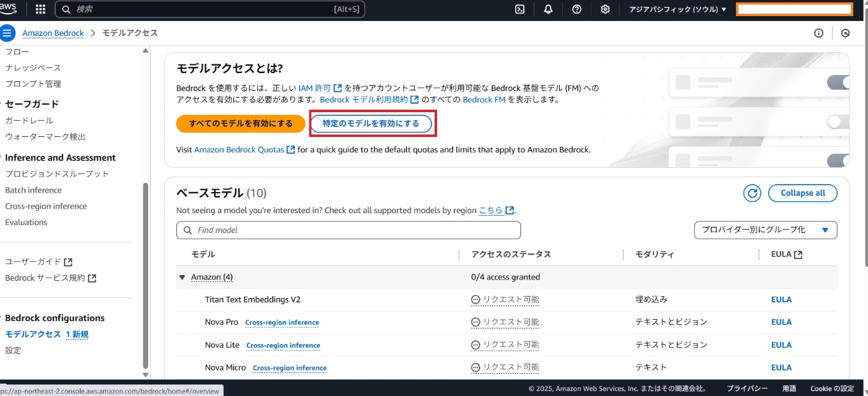Click the アクセスのステータス column header
Image resolution: width=868 pixels, height=396 pixels.
[x=511, y=254]
